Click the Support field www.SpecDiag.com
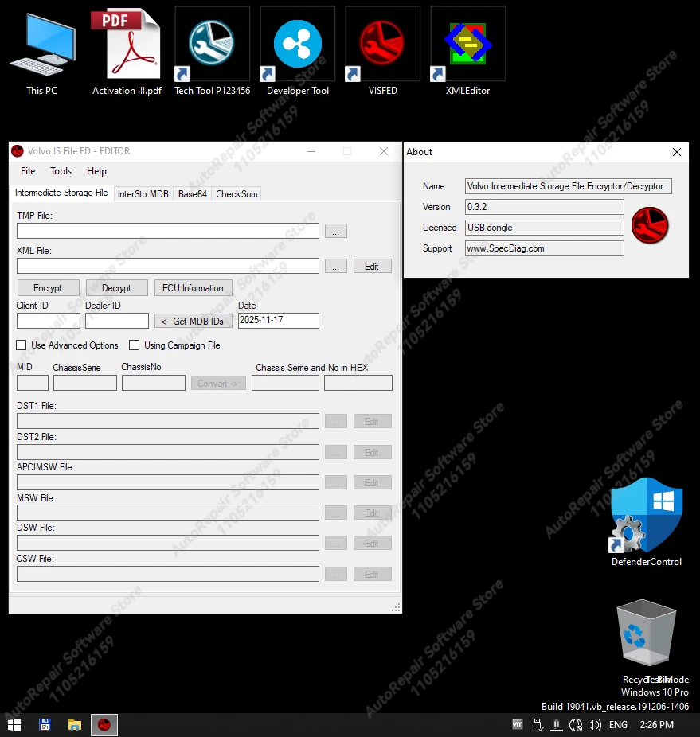This screenshot has width=700, height=737. point(544,248)
